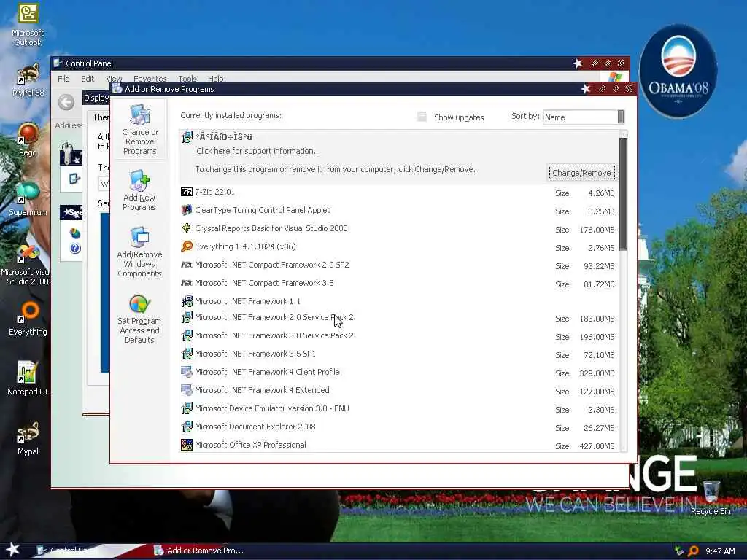This screenshot has height=560, width=747.
Task: Open Everything desktop shortcut
Action: (28, 319)
